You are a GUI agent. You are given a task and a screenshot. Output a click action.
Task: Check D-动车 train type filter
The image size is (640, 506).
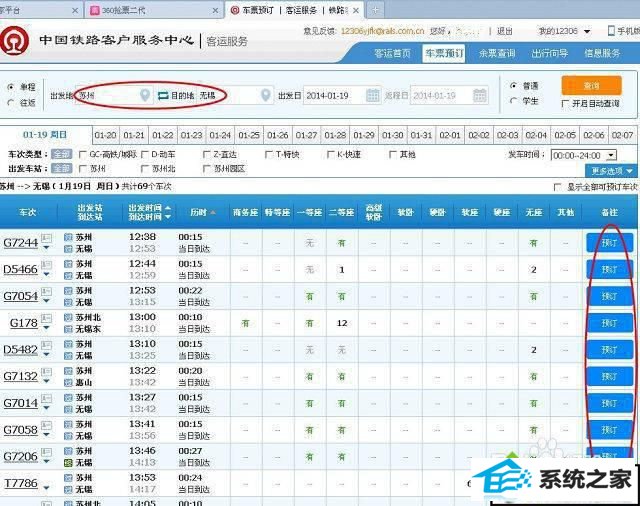(144, 155)
